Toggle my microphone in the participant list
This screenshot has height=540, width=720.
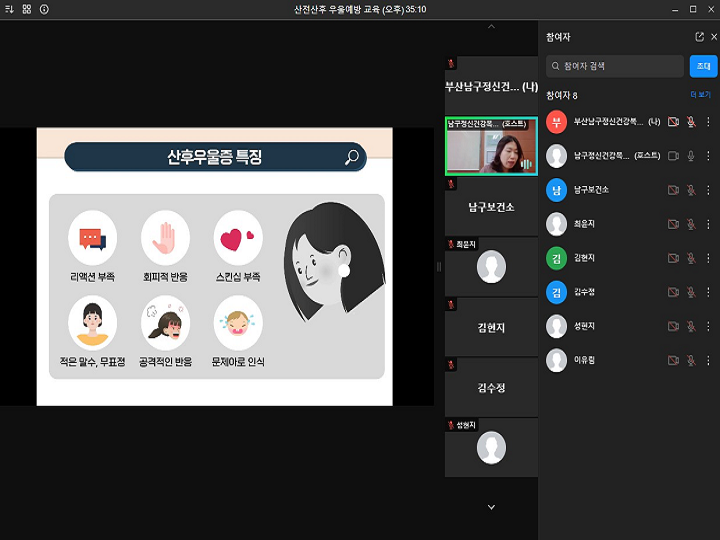[x=690, y=122]
